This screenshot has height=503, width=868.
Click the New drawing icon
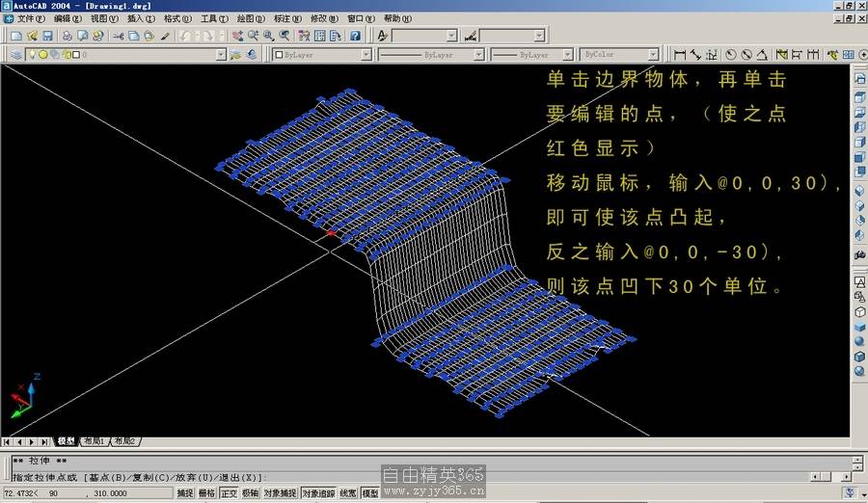[16, 36]
